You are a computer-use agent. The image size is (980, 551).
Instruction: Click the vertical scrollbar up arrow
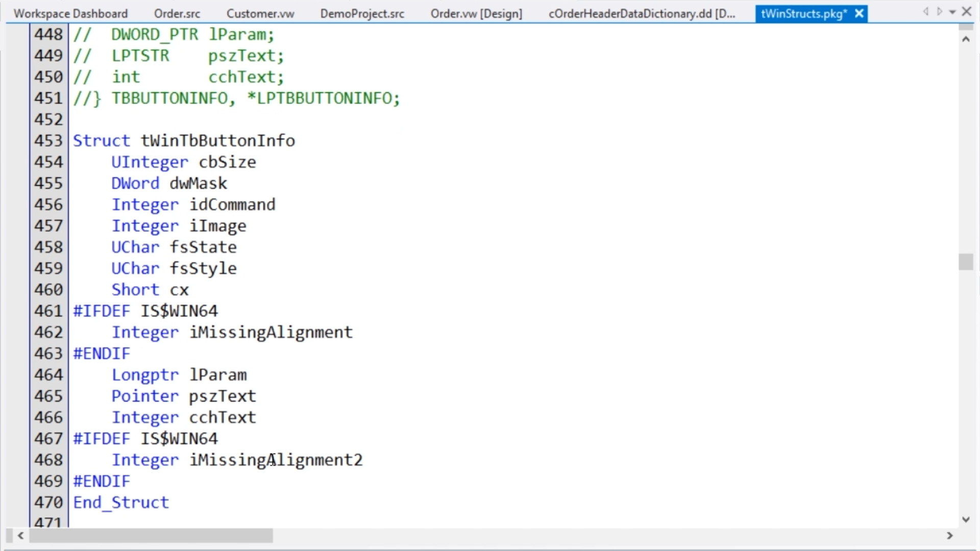pyautogui.click(x=966, y=39)
